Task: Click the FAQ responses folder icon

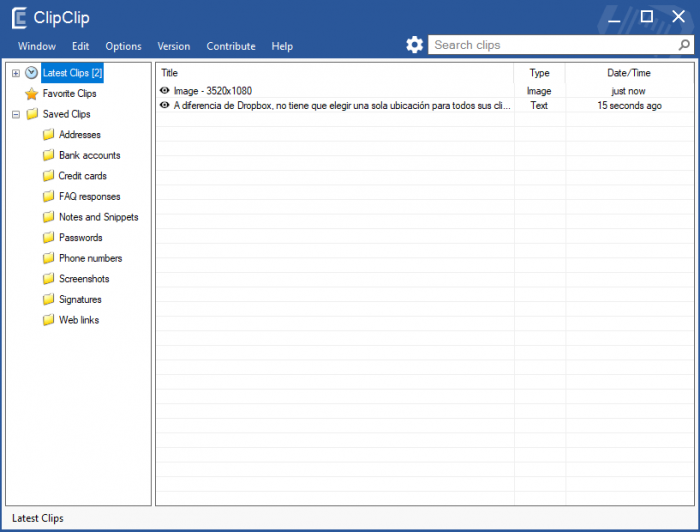Action: [48, 196]
